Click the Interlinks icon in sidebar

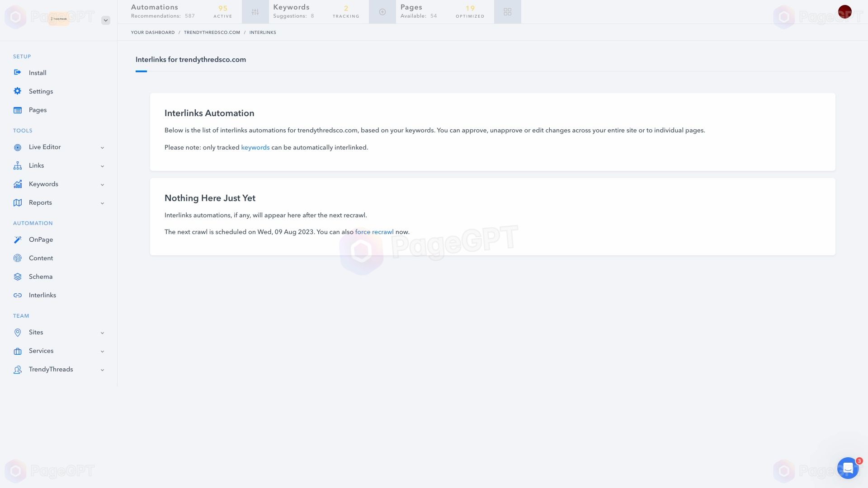17,295
